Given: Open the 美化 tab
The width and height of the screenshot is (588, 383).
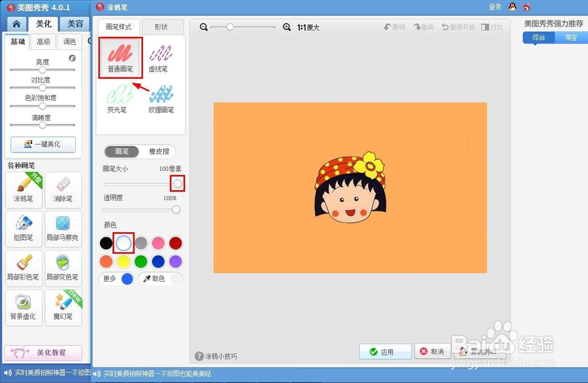Looking at the screenshot, I should tap(44, 24).
